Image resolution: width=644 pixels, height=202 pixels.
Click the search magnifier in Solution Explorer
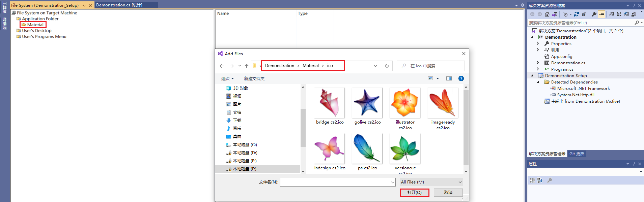[637, 23]
